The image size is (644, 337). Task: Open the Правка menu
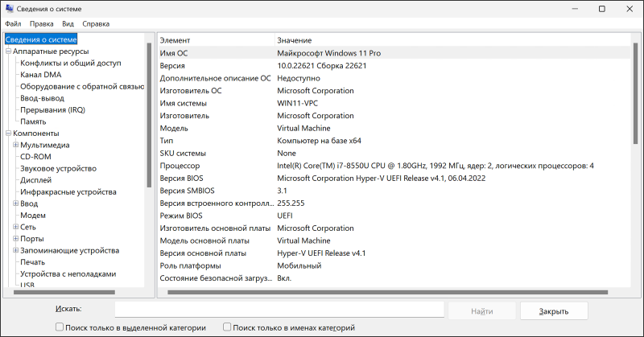tap(41, 24)
